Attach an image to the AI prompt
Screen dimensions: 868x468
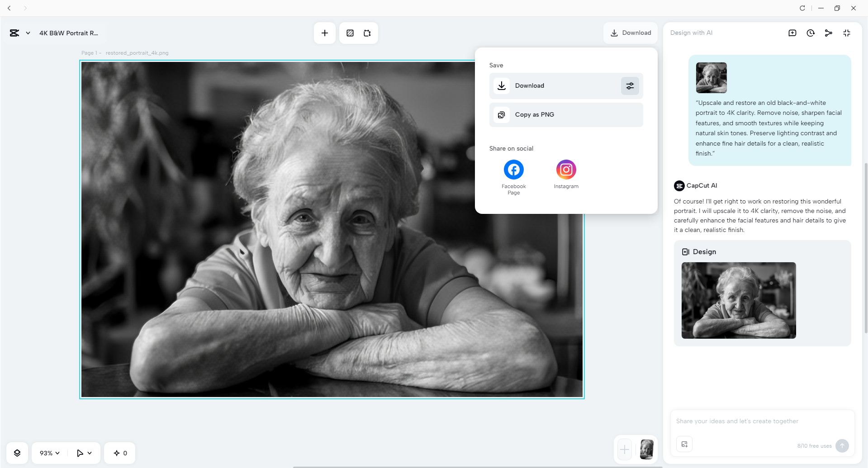(684, 444)
